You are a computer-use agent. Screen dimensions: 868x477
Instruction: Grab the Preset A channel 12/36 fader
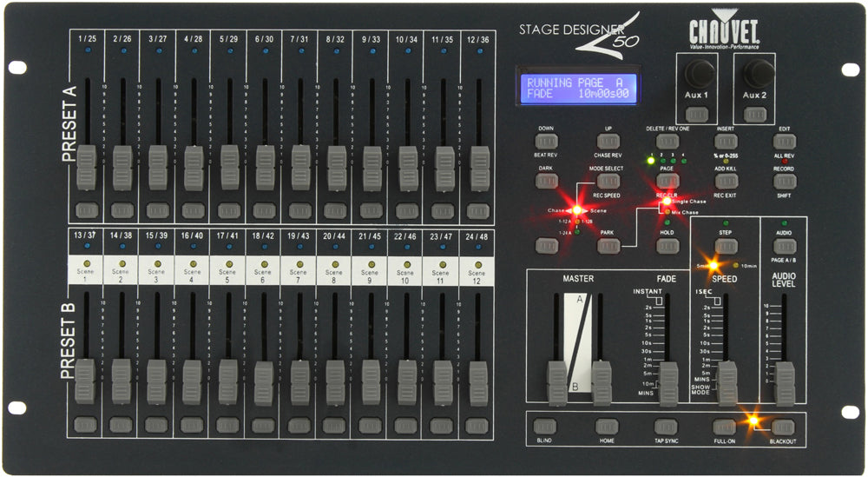(479, 169)
